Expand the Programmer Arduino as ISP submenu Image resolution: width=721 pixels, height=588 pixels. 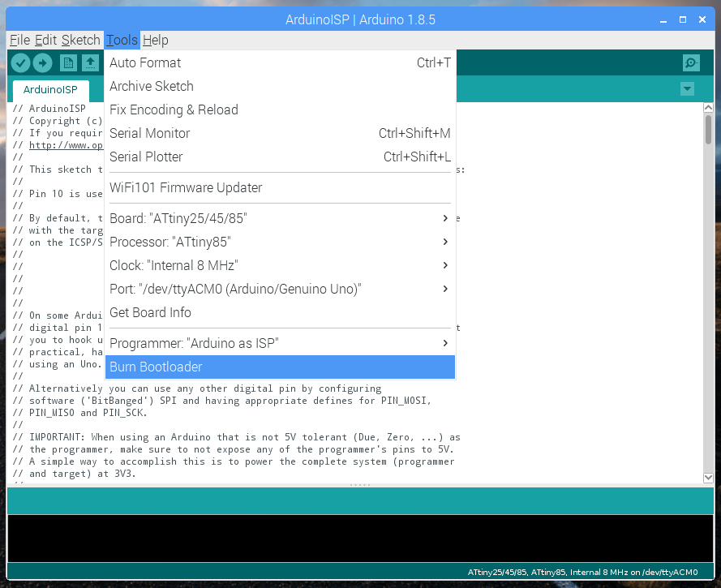pos(280,343)
